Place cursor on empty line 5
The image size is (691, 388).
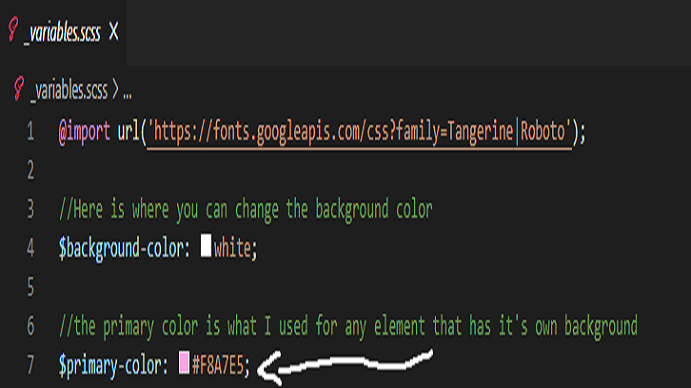tap(353, 287)
